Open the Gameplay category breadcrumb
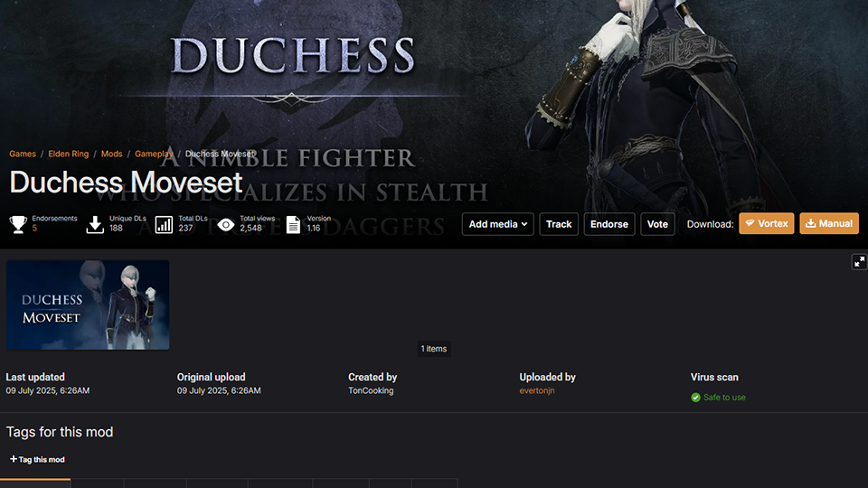The image size is (868, 488). (154, 154)
